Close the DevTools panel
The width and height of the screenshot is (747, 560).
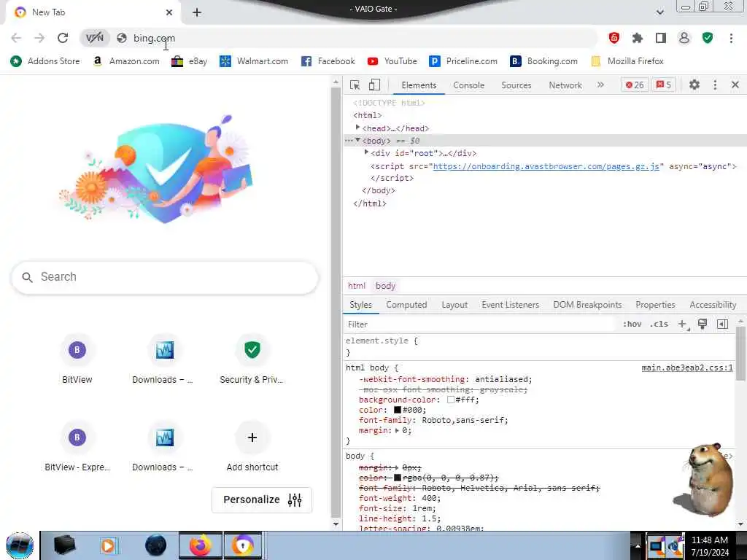pyautogui.click(x=735, y=85)
